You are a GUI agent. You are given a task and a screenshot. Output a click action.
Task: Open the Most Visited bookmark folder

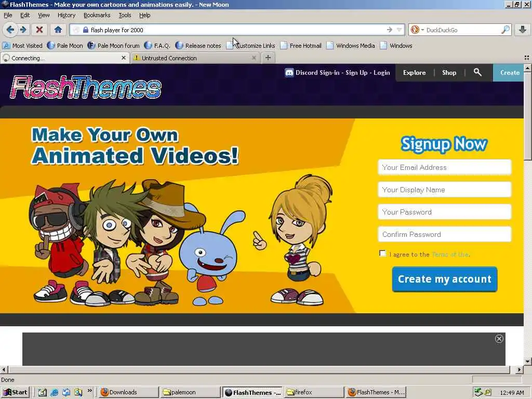coord(23,46)
